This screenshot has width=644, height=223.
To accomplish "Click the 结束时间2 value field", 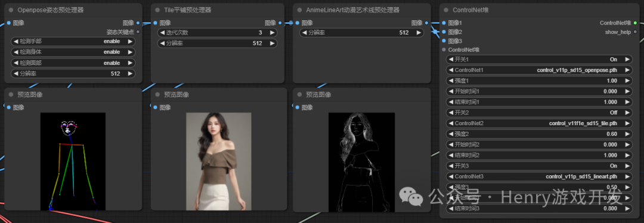I will click(x=539, y=155).
